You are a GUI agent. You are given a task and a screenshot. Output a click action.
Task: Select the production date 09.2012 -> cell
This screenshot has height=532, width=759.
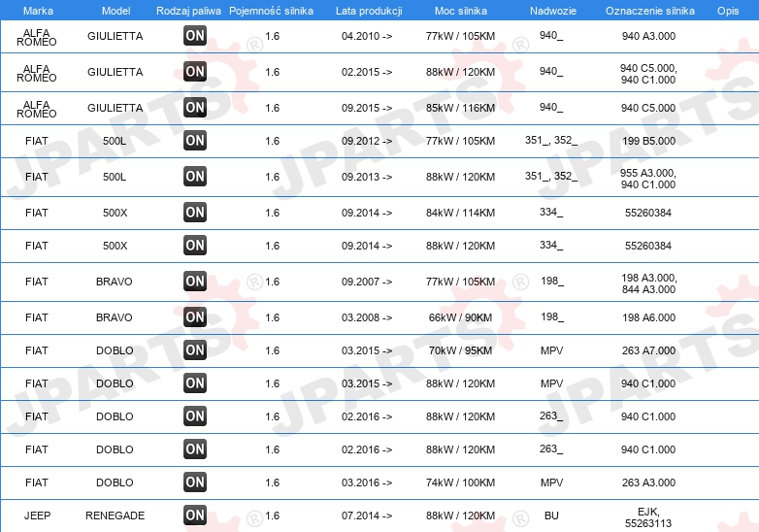(367, 141)
